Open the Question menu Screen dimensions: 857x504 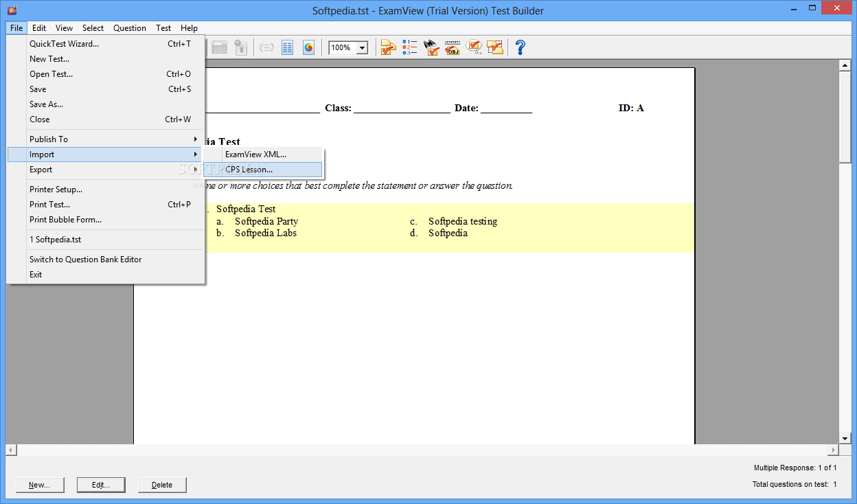point(130,28)
